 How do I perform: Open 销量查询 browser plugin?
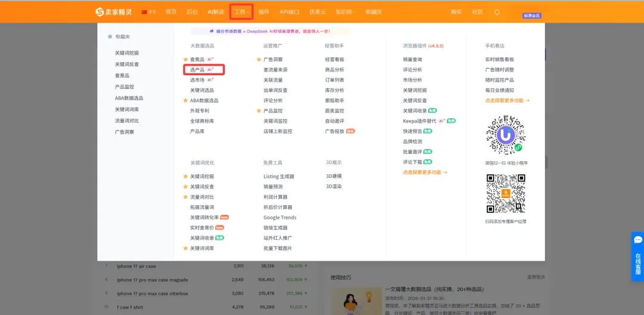413,60
